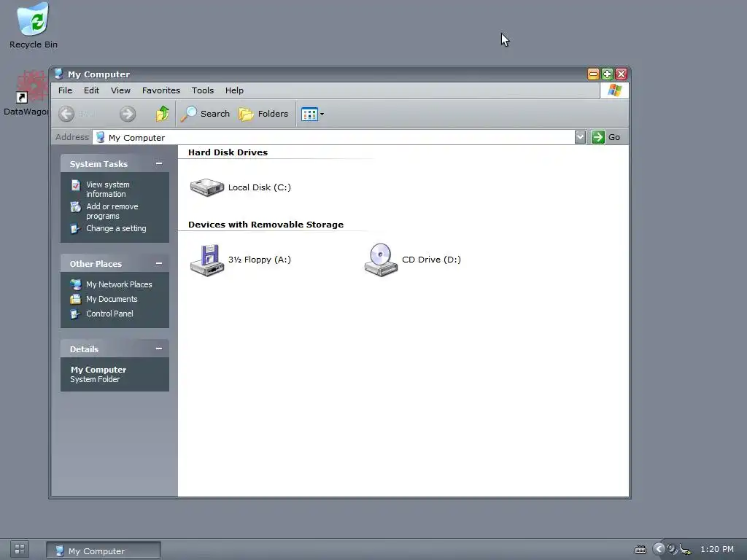Image resolution: width=747 pixels, height=560 pixels.
Task: Click the Windows flag logo in menu bar
Action: tap(614, 90)
